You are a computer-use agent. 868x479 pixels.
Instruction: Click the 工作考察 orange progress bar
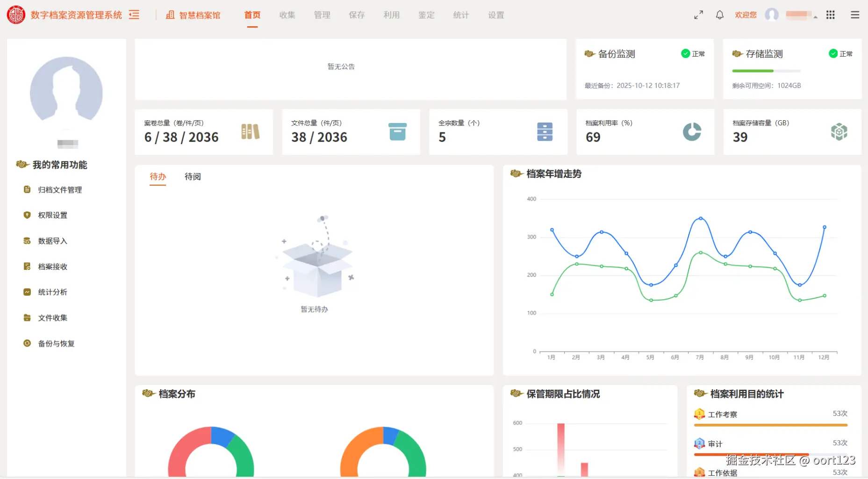pyautogui.click(x=771, y=425)
